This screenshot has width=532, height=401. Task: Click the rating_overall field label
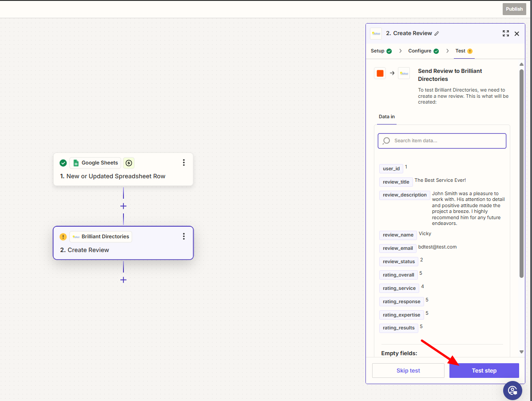point(398,275)
